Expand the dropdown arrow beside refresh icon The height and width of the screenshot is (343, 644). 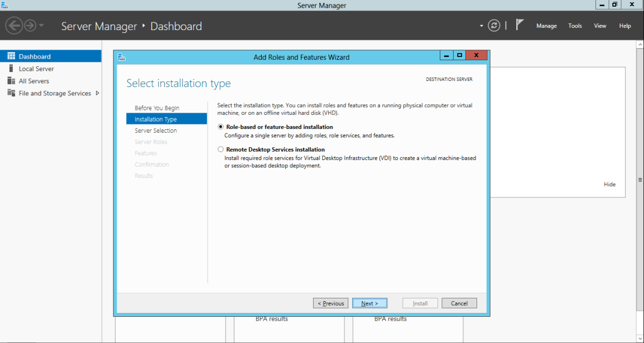[x=482, y=26]
